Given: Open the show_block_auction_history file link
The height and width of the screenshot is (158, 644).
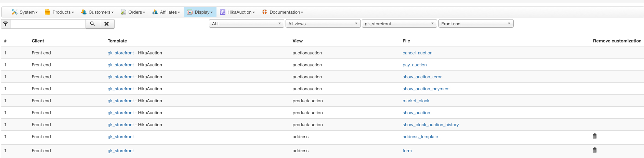Looking at the screenshot, I should point(431,125).
